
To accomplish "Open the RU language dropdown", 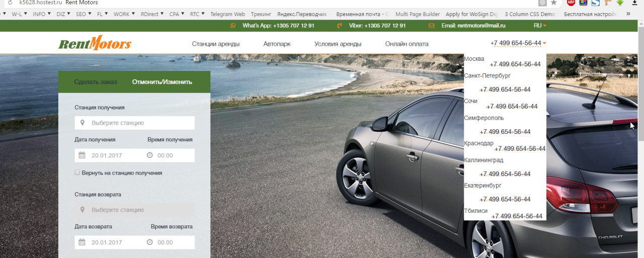I will pos(540,25).
